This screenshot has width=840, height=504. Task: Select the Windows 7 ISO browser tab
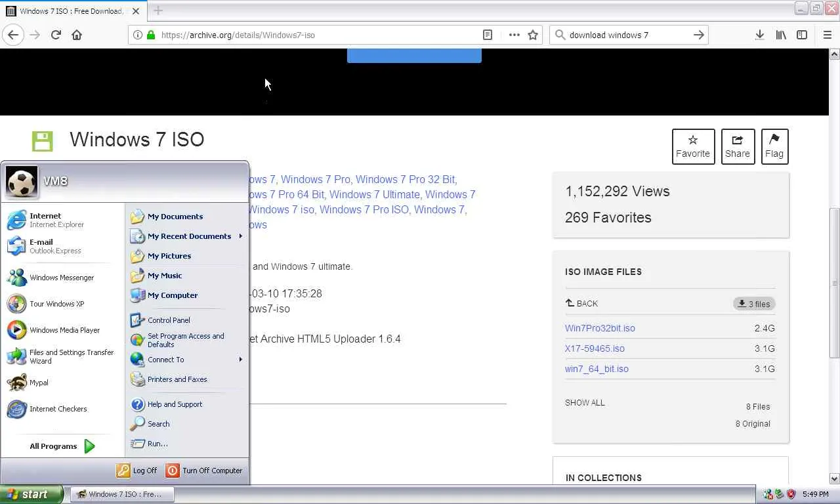pyautogui.click(x=73, y=11)
